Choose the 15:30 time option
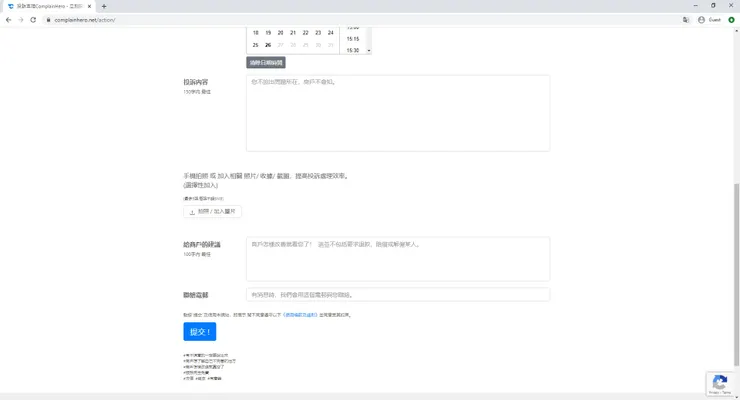Screen dimensions: 740x400 [x=353, y=50]
